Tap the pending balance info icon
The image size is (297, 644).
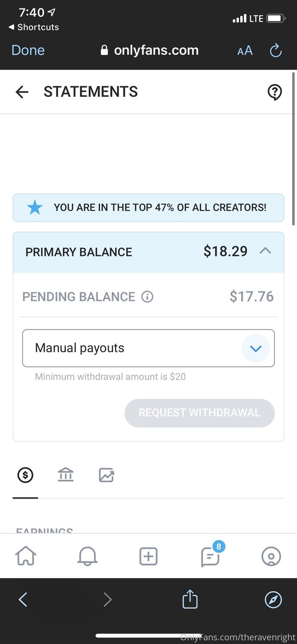[x=147, y=297]
